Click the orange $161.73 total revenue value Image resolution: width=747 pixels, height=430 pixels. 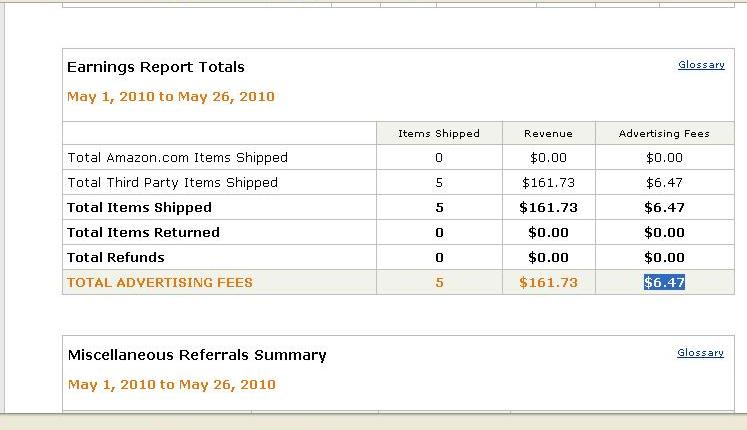548,283
